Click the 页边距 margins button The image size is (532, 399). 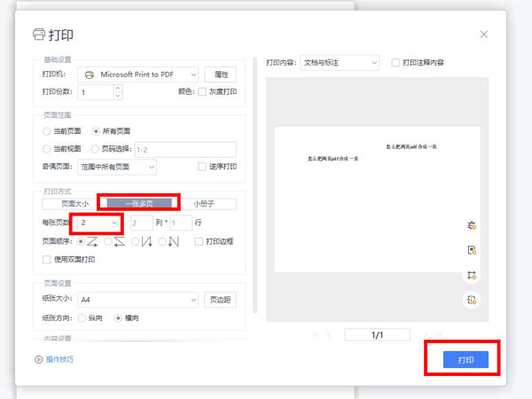coord(221,300)
